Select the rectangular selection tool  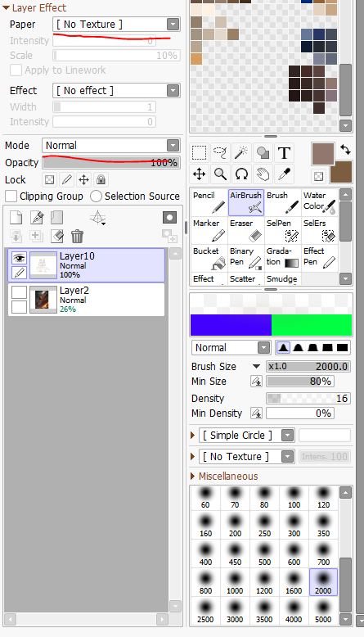[x=200, y=153]
